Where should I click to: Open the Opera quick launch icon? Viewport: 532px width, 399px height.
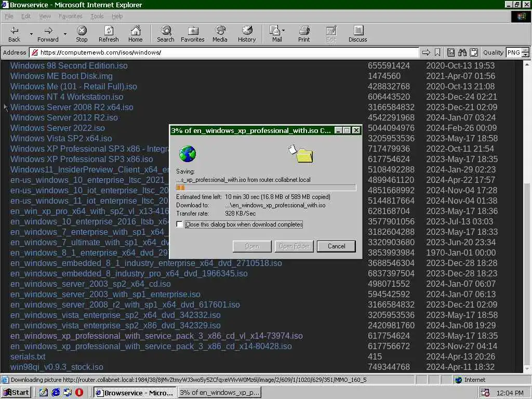(79, 393)
